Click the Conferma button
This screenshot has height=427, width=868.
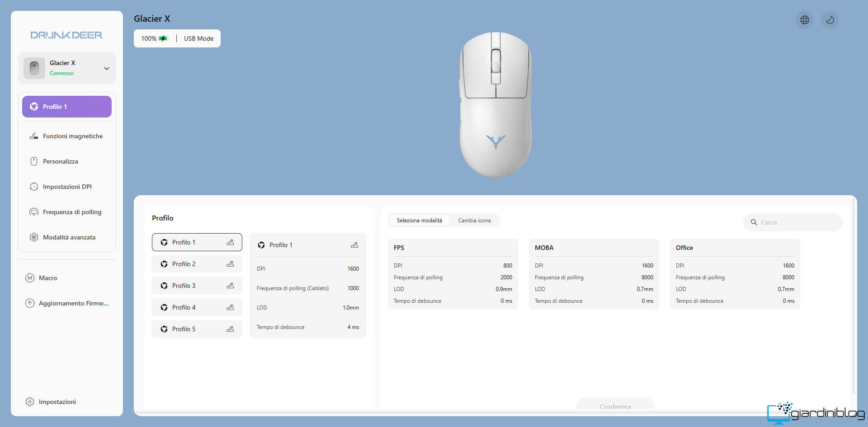[615, 405]
